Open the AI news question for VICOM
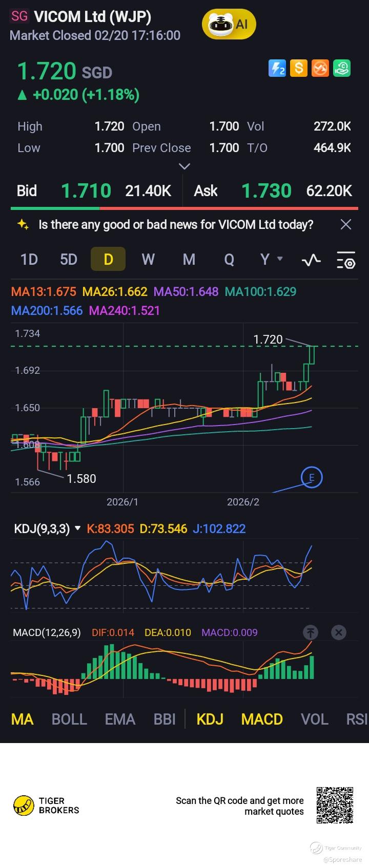Viewport: 369px width, 868px height. pyautogui.click(x=176, y=224)
